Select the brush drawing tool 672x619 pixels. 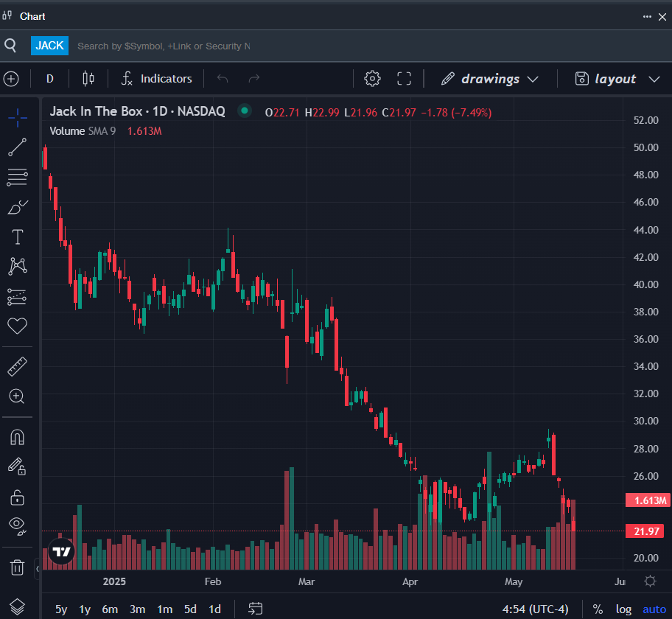pos(18,207)
